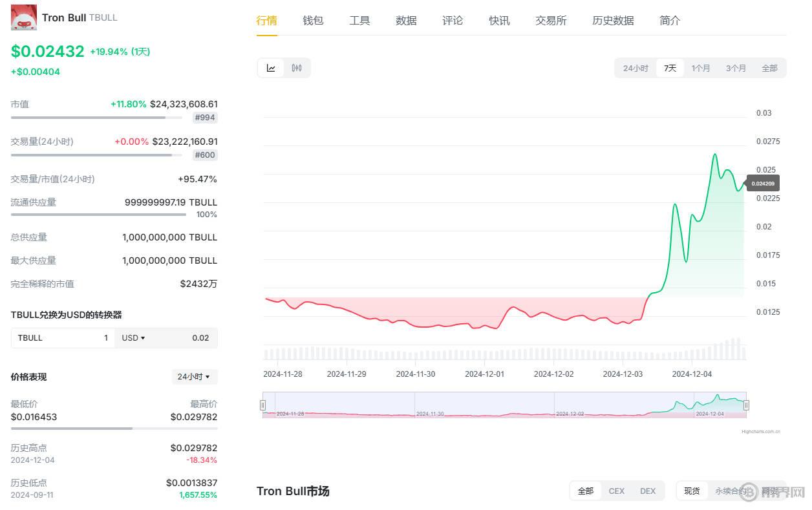The width and height of the screenshot is (812, 510).
Task: Select the 1个月 chart range
Action: click(x=701, y=68)
